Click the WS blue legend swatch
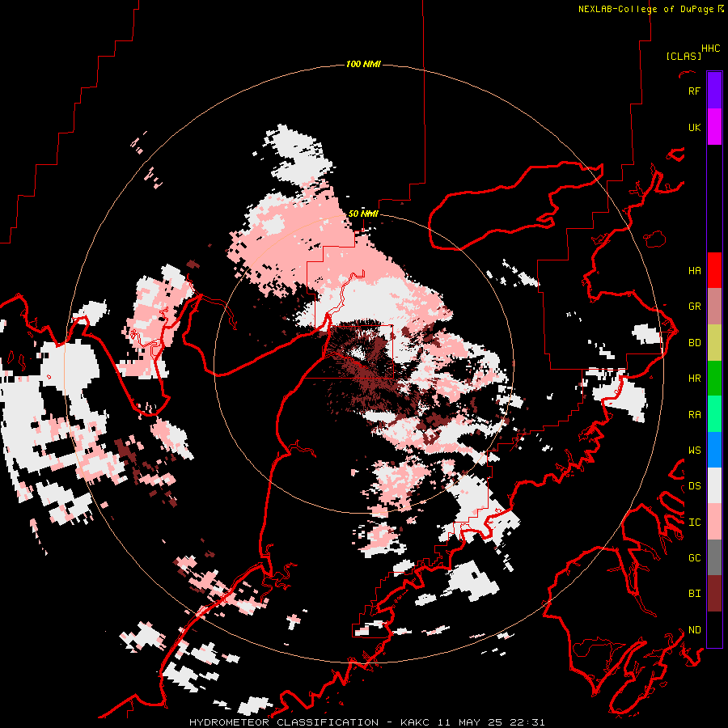This screenshot has width=728, height=728. click(714, 450)
